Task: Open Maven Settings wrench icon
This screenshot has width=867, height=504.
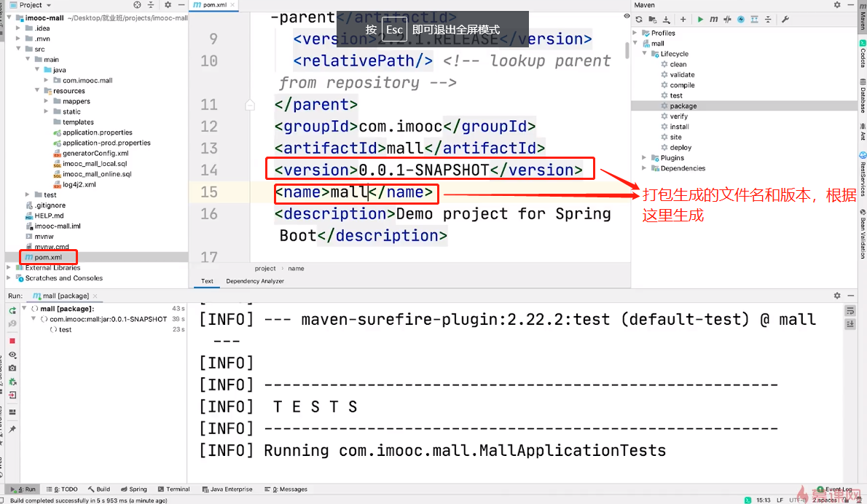Action: [785, 20]
